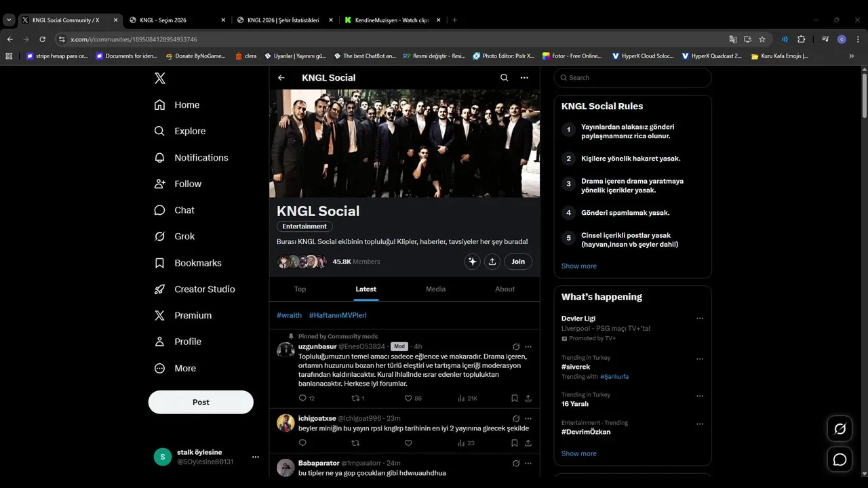Image resolution: width=868 pixels, height=488 pixels.
Task: Repost uzgunbasur's pinned post
Action: (x=355, y=399)
